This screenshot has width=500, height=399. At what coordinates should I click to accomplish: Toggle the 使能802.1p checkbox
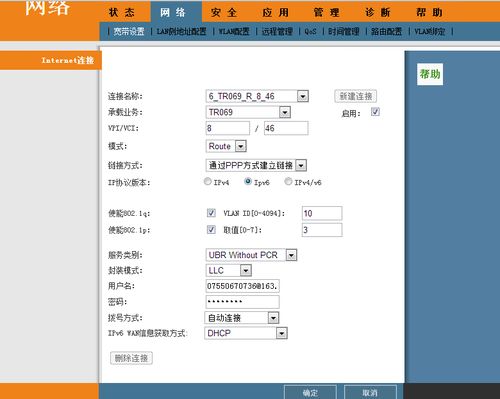[211, 229]
